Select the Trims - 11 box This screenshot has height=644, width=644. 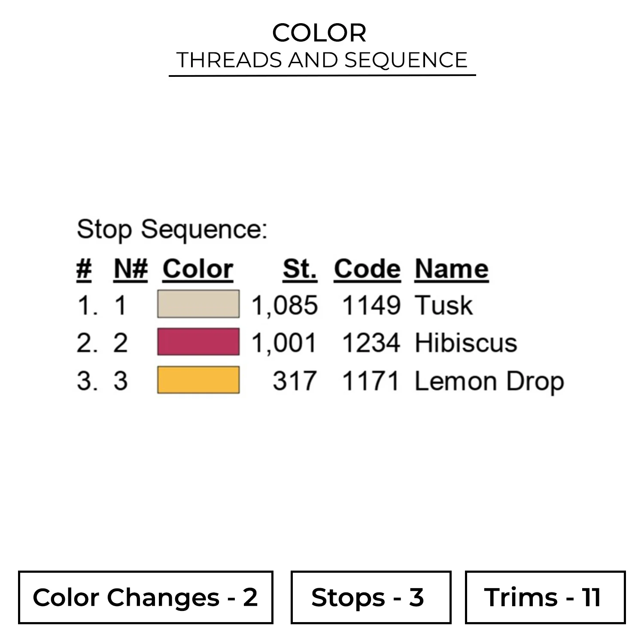tap(545, 597)
